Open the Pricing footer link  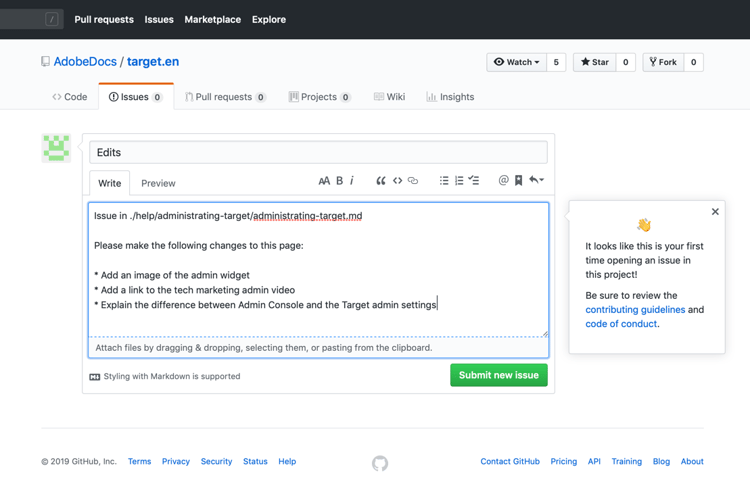point(563,462)
